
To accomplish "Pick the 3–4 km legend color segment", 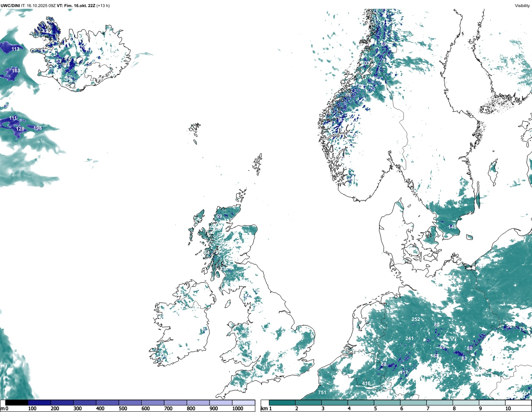I will [335, 402].
